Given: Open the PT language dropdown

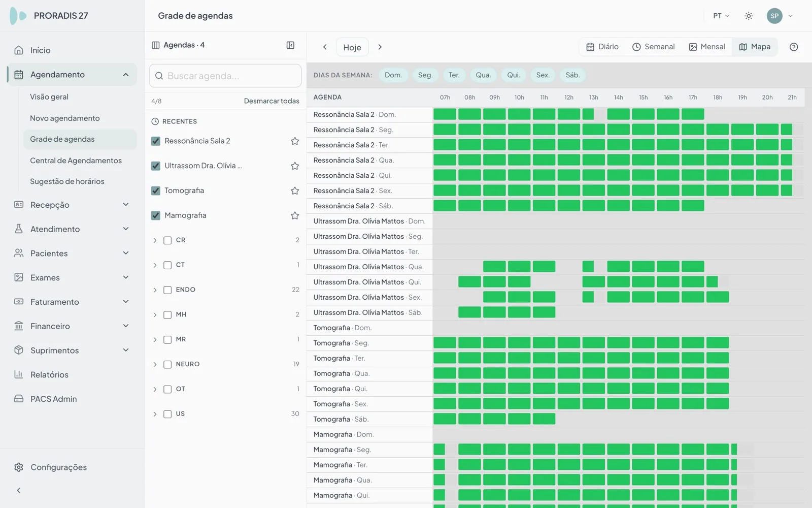Looking at the screenshot, I should [721, 16].
